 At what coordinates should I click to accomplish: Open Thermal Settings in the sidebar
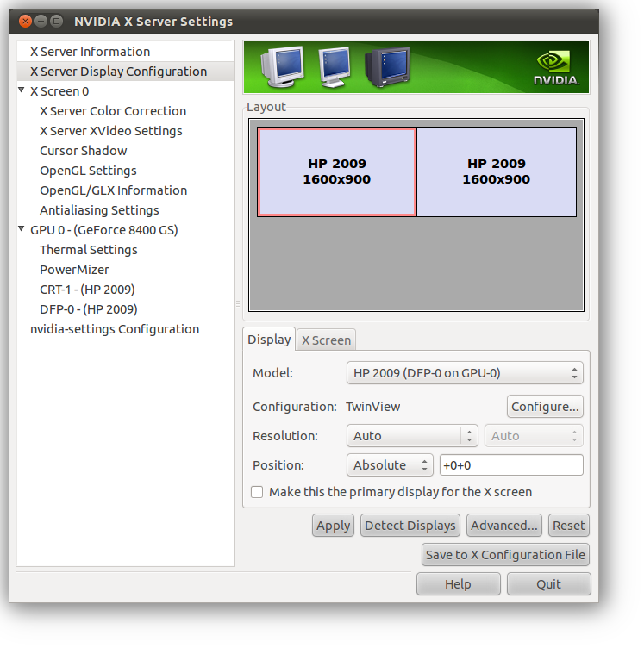[88, 250]
